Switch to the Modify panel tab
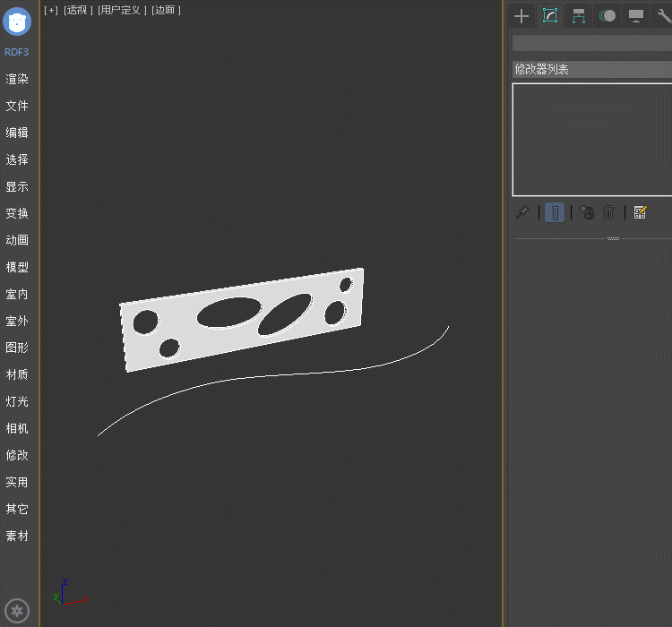The height and width of the screenshot is (627, 672). [550, 16]
